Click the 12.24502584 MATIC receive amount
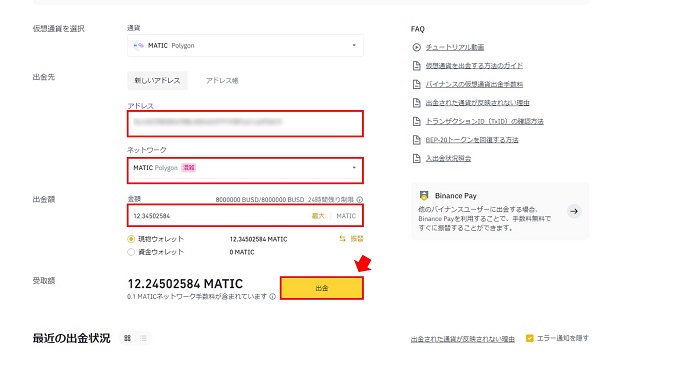The width and height of the screenshot is (680, 366). (x=185, y=284)
